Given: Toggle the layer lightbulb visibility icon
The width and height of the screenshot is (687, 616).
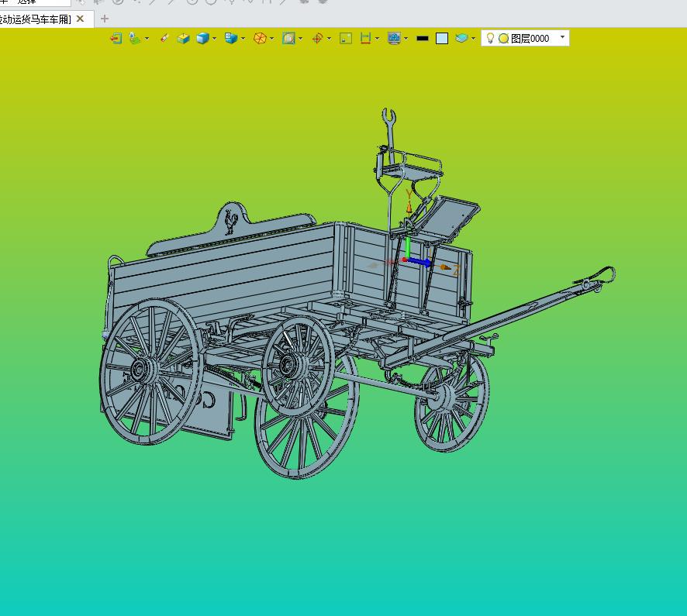Looking at the screenshot, I should [490, 39].
